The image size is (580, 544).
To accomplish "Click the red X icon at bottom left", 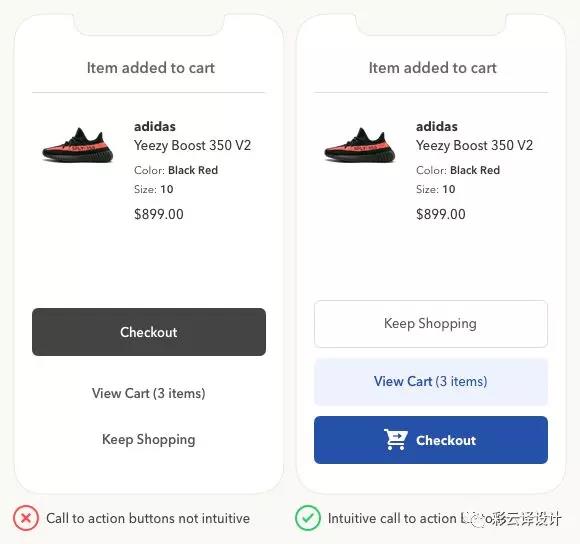I will point(26,518).
